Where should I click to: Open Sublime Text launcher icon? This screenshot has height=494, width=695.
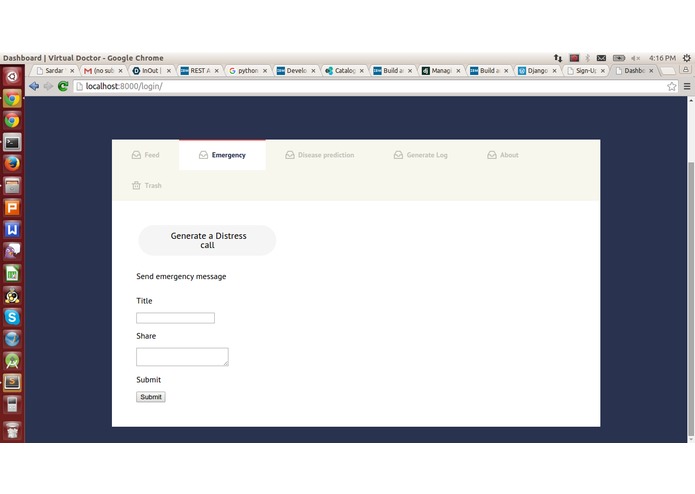[12, 382]
